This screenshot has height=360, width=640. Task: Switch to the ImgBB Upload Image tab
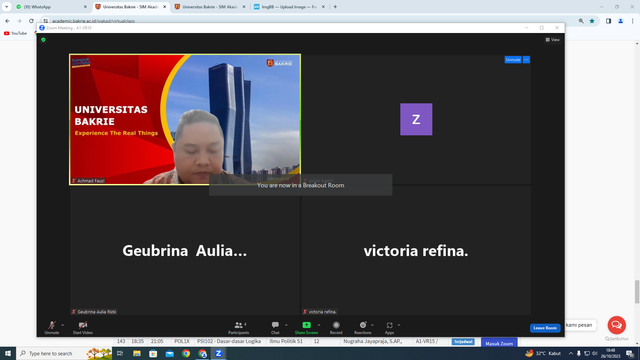coord(289,7)
